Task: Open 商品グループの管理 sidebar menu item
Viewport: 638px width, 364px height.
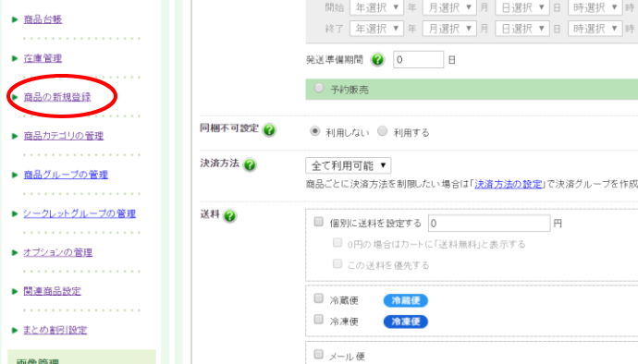Action: point(66,175)
